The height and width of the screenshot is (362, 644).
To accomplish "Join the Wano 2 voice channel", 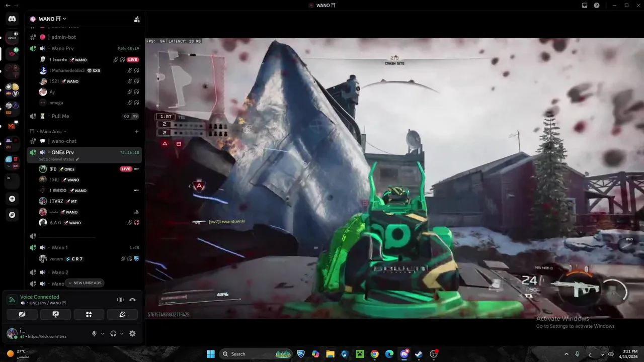I will [x=84, y=273].
